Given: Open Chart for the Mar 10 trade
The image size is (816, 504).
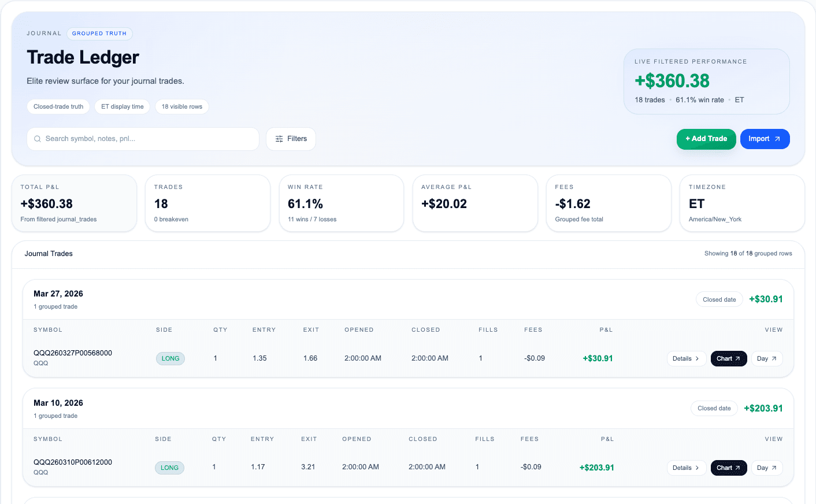Looking at the screenshot, I should pos(729,468).
